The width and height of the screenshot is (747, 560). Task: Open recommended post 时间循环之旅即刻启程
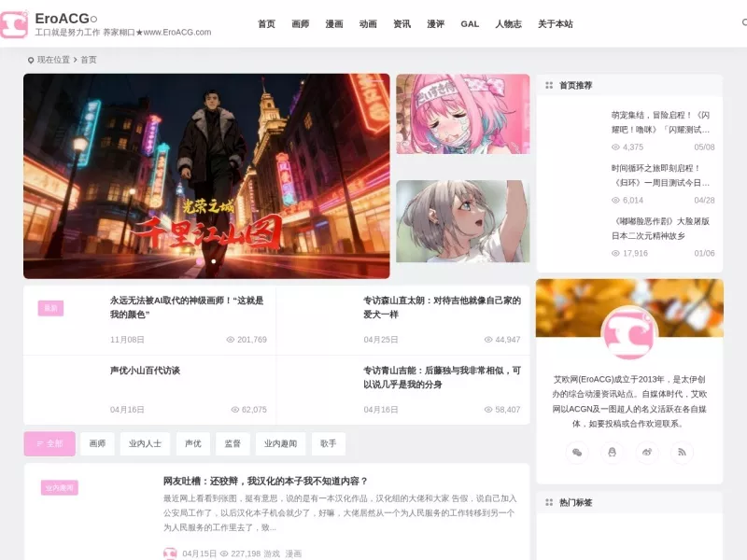[x=660, y=175]
